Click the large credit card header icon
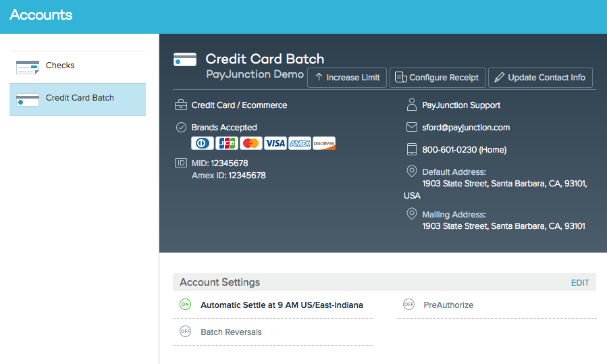The width and height of the screenshot is (607, 364). (185, 59)
